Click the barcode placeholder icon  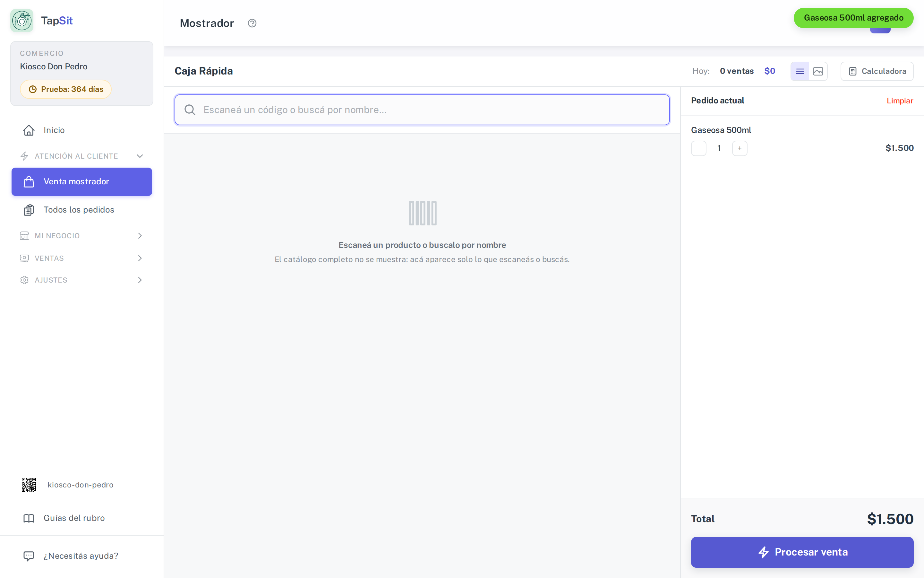tap(422, 213)
